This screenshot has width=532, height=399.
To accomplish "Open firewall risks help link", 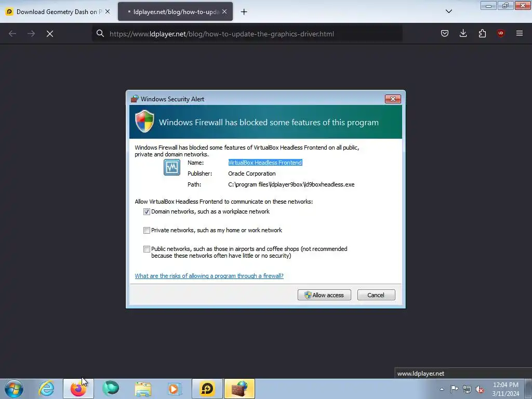I will (x=209, y=276).
